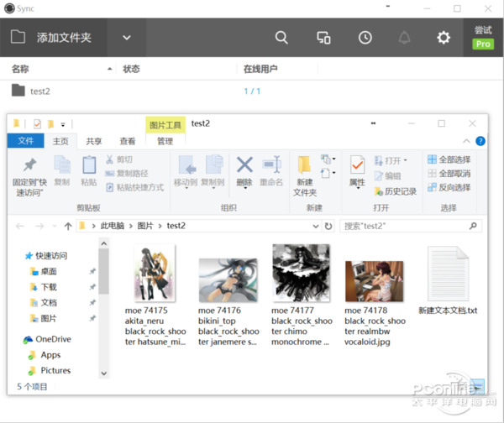Click the 删除 red X icon

pos(244,164)
